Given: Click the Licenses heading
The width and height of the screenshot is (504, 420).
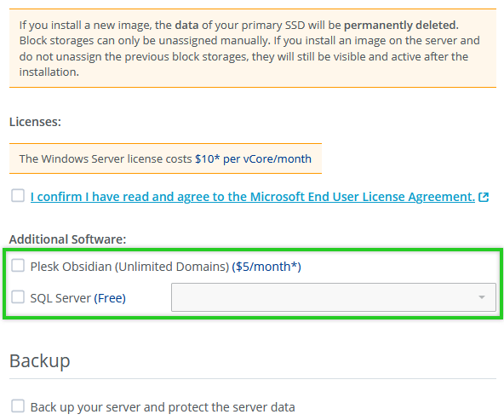Looking at the screenshot, I should [x=35, y=122].
